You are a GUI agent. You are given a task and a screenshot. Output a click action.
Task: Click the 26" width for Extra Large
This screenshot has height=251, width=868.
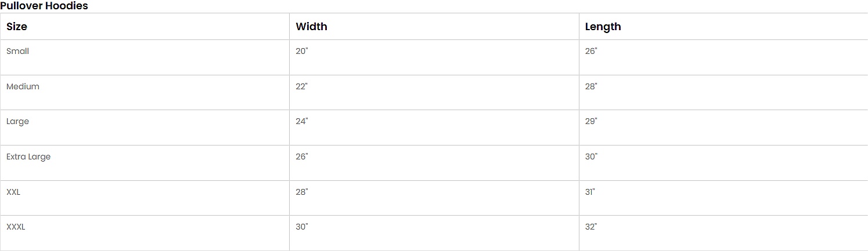302,157
